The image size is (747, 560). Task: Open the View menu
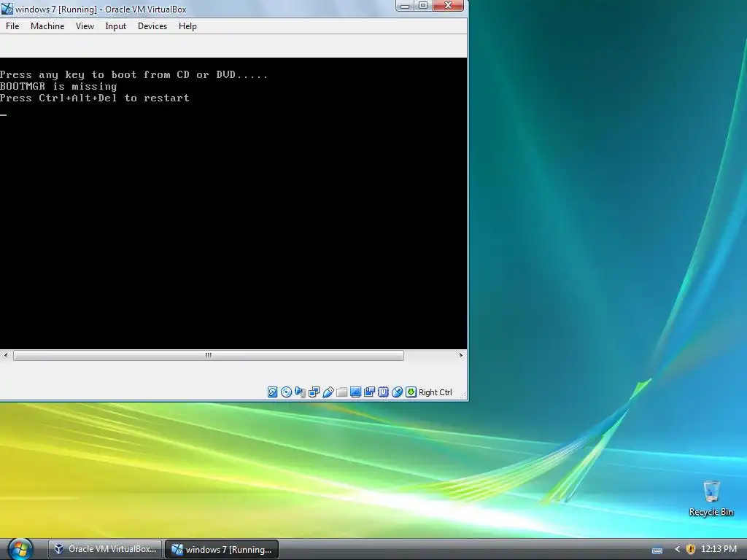(x=85, y=26)
